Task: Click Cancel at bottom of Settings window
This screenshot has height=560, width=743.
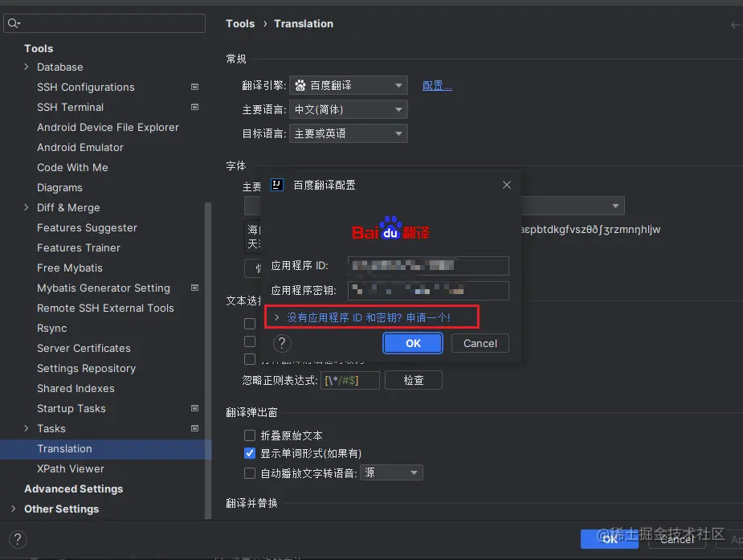Action: (x=676, y=539)
